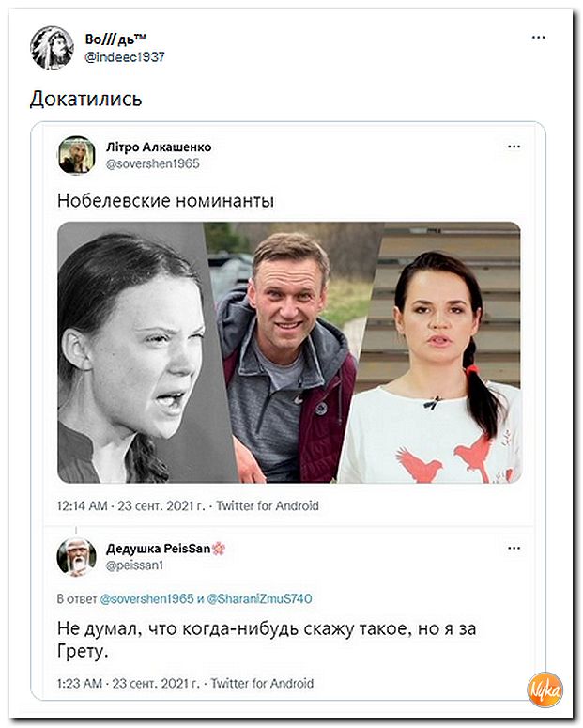Open the three-person photo collage
The height and width of the screenshot is (728, 583).
289,352
